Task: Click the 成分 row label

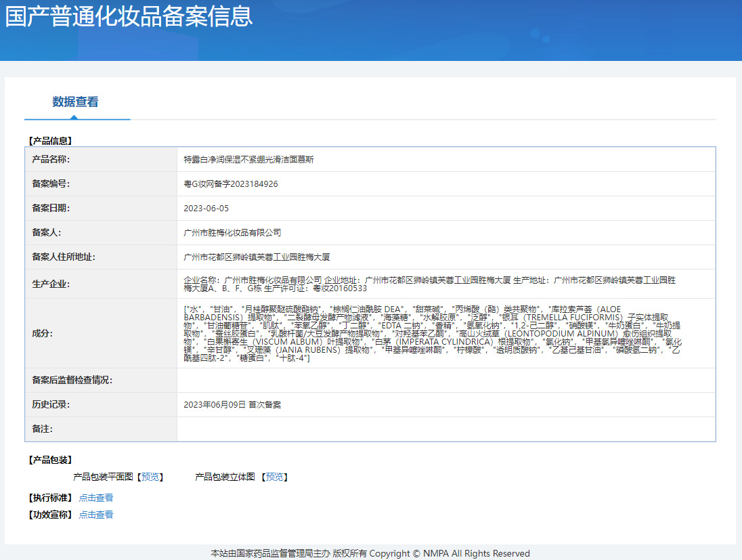Action: coord(42,333)
